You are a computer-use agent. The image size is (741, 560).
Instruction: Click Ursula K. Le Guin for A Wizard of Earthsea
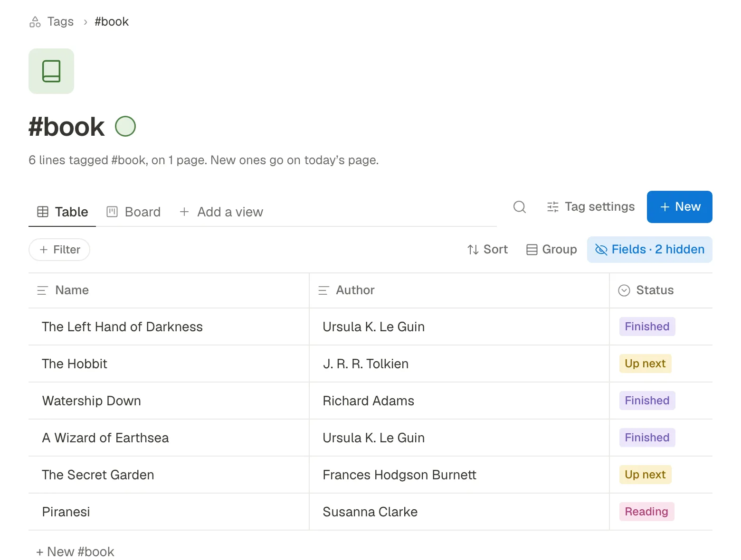459,438
